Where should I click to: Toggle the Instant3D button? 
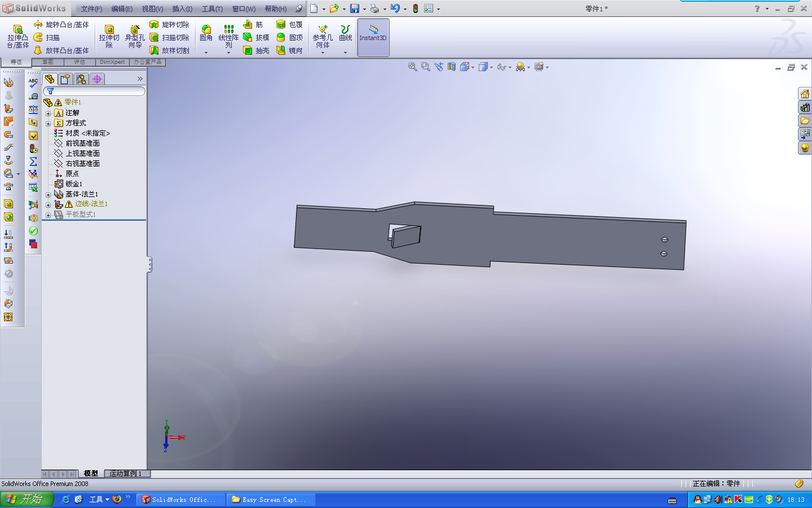pos(373,37)
